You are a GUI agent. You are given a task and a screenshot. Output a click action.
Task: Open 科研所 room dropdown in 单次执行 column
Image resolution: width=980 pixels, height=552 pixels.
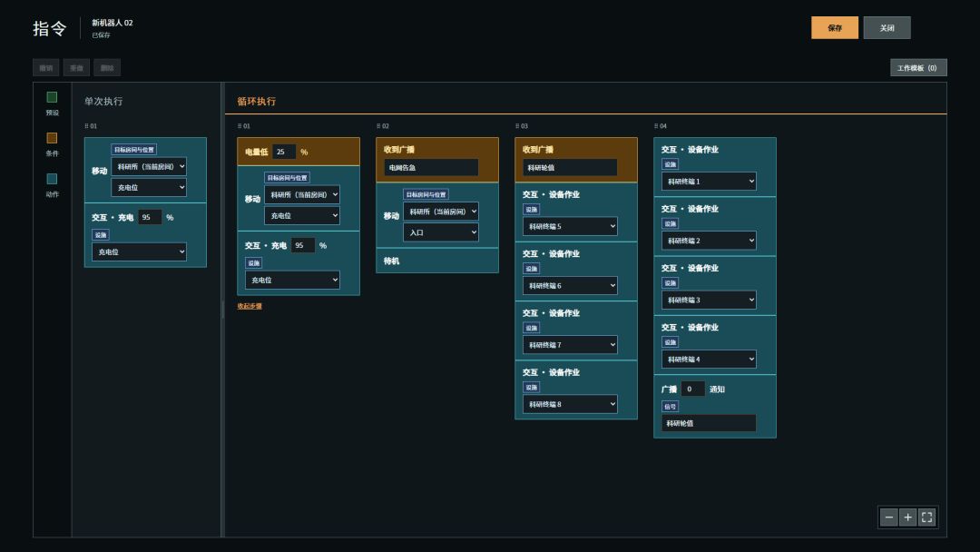pyautogui.click(x=149, y=166)
